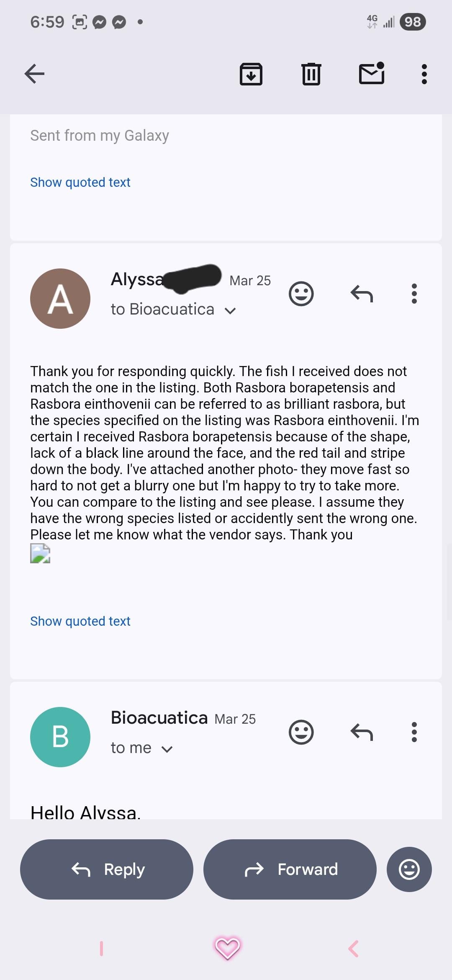The height and width of the screenshot is (980, 452).
Task: Show quoted text below Alyssa's message
Action: [80, 621]
